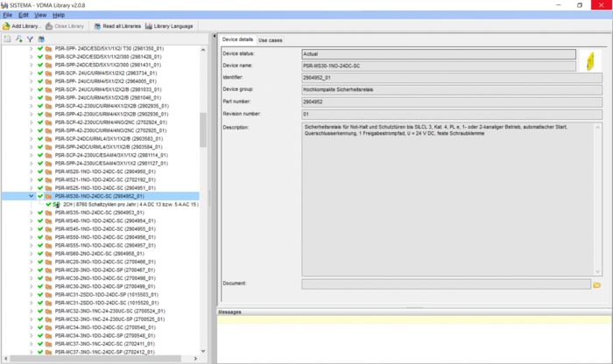The height and width of the screenshot is (364, 613).
Task: Expand the PSR-SCP-42-230UC/URM4/4NO/2NC node
Action: 32,122
